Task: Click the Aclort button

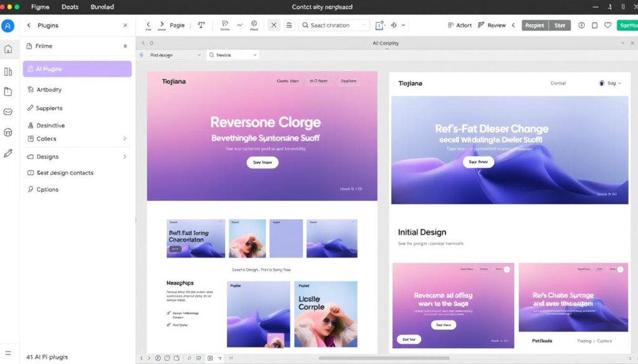Action: [459, 25]
